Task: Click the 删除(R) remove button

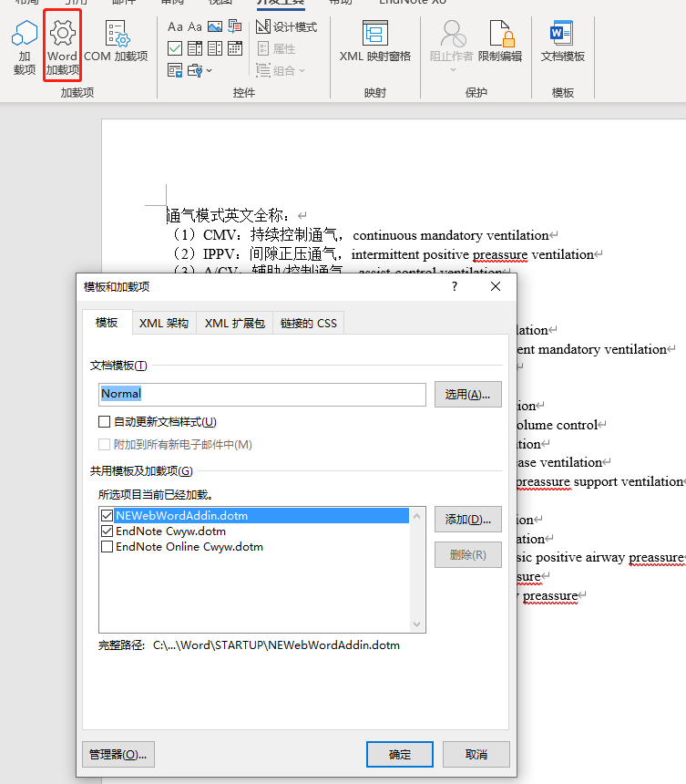Action: click(x=467, y=555)
